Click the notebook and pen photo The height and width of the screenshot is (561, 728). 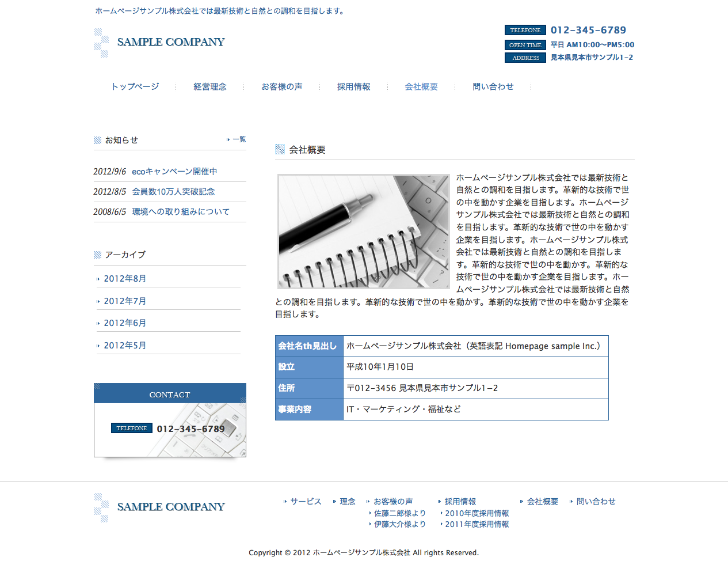(363, 232)
